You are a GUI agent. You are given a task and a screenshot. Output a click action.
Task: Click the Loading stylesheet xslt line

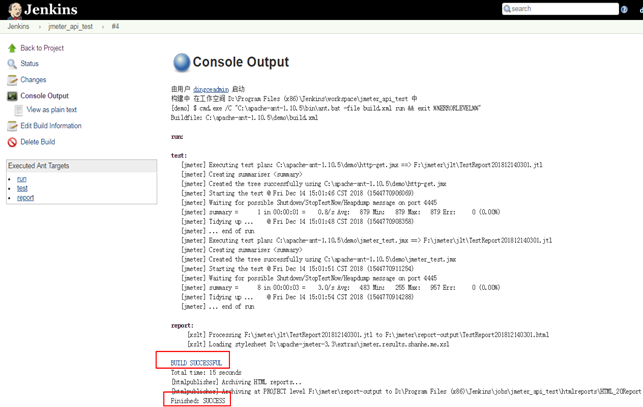point(318,344)
